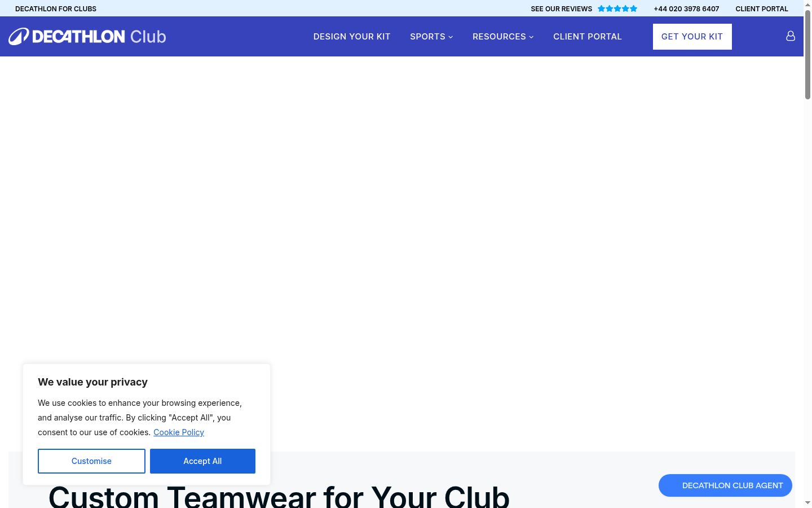The image size is (812, 508).
Task: Click the scrollbar up arrow
Action: pyautogui.click(x=807, y=5)
